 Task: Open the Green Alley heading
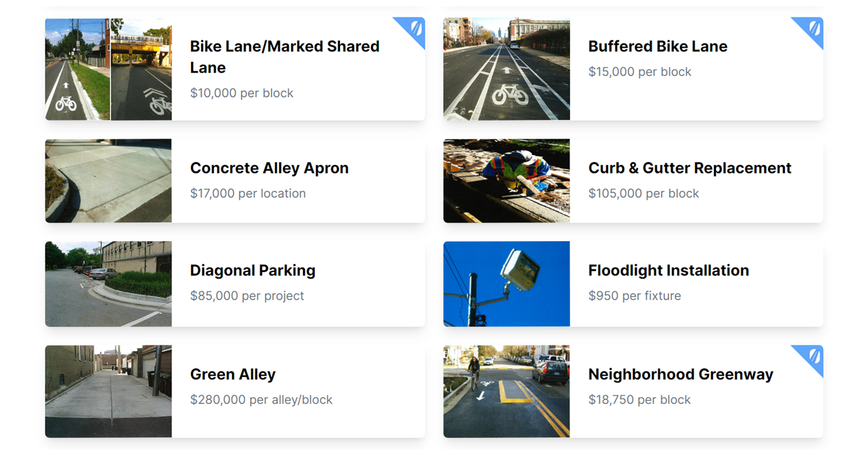(x=232, y=374)
